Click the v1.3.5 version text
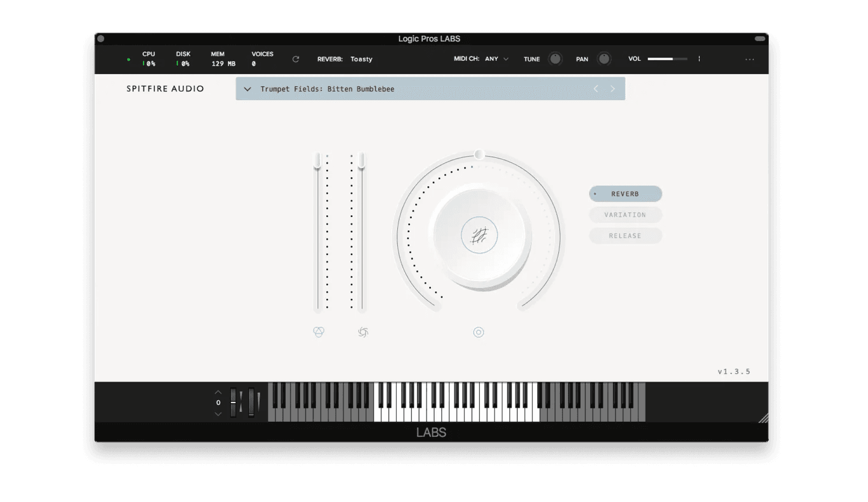This screenshot has width=868, height=502. (x=734, y=372)
